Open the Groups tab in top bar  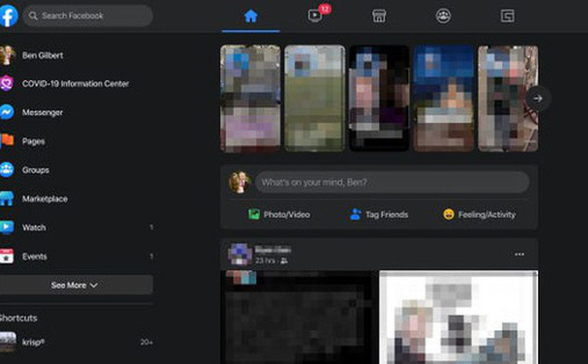point(444,16)
